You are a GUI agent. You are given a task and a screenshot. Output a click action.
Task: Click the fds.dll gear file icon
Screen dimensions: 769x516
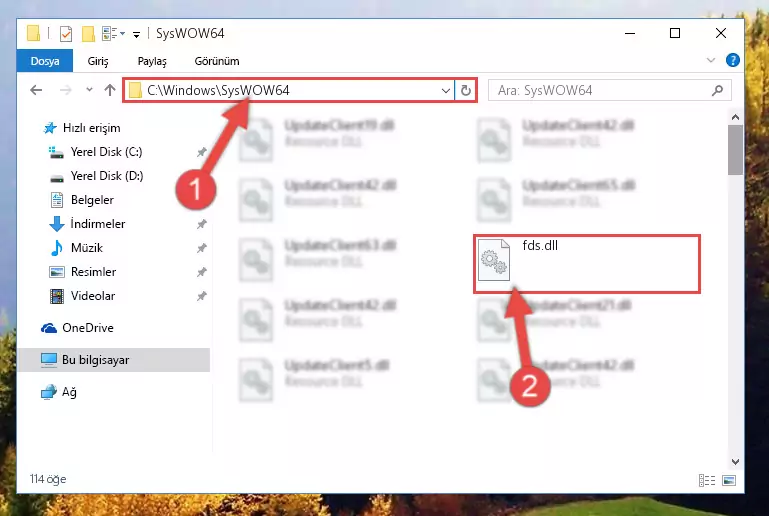(x=494, y=260)
